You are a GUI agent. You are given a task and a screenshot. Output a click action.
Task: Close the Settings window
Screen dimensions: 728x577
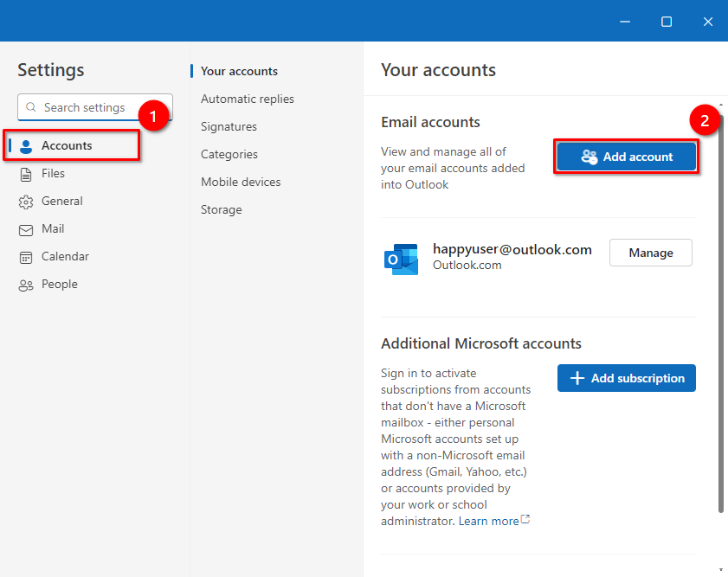click(707, 22)
